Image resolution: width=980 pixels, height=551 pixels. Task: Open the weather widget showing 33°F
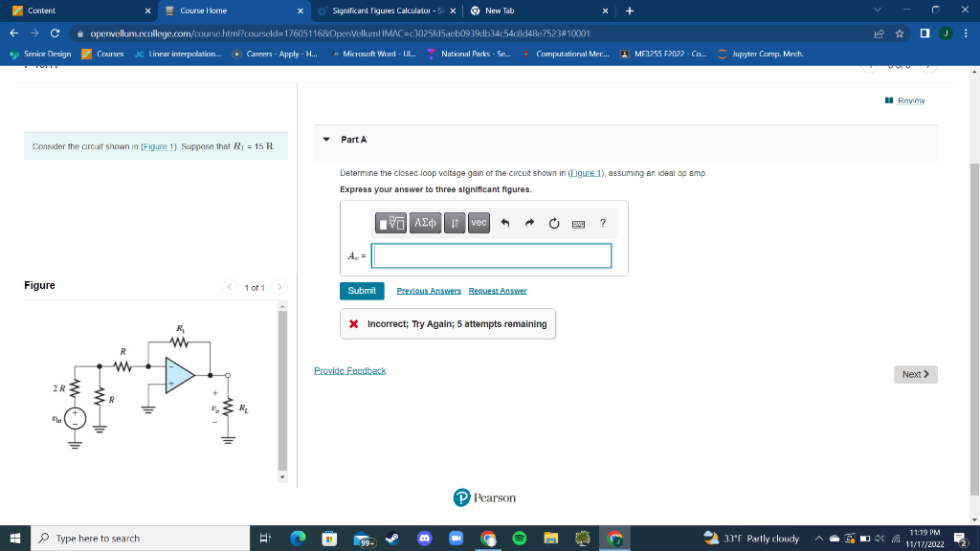coord(751,538)
